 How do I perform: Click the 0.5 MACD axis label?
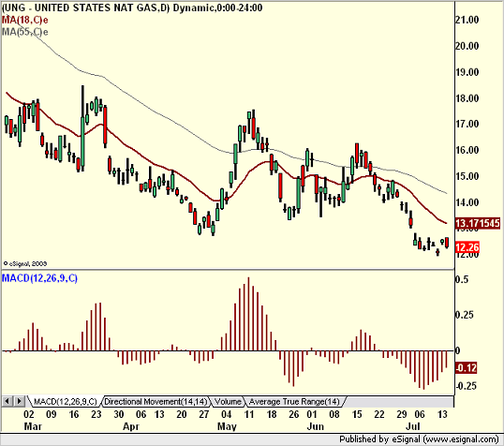(x=462, y=279)
